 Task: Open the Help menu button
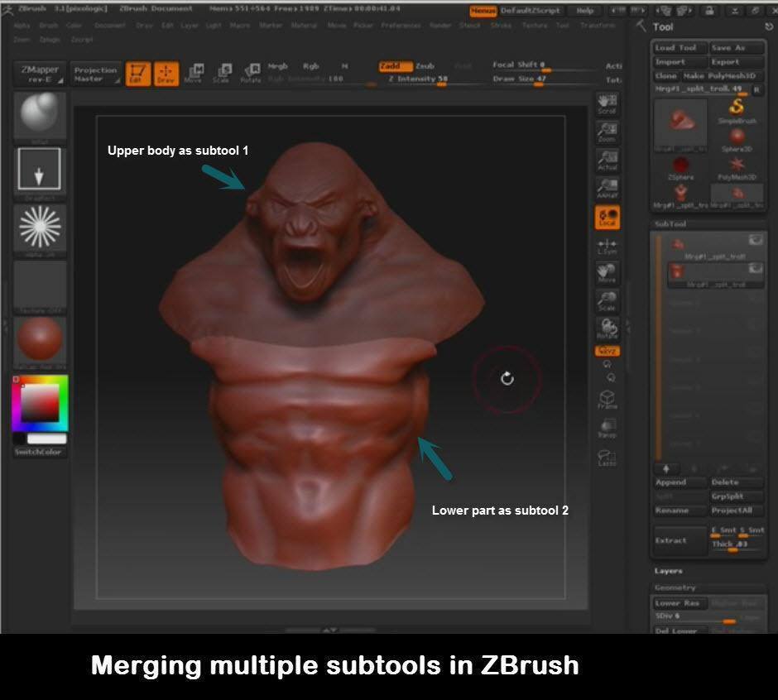[585, 11]
